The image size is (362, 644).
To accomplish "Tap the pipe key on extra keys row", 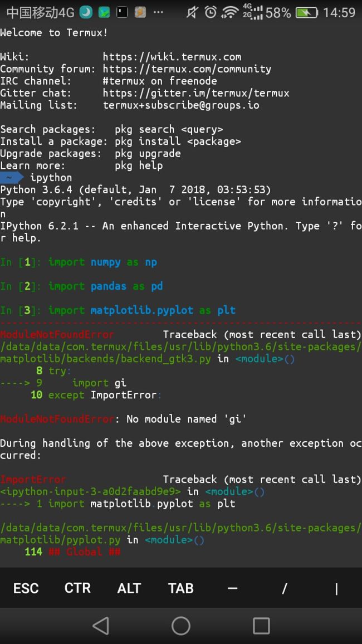I will coord(336,588).
